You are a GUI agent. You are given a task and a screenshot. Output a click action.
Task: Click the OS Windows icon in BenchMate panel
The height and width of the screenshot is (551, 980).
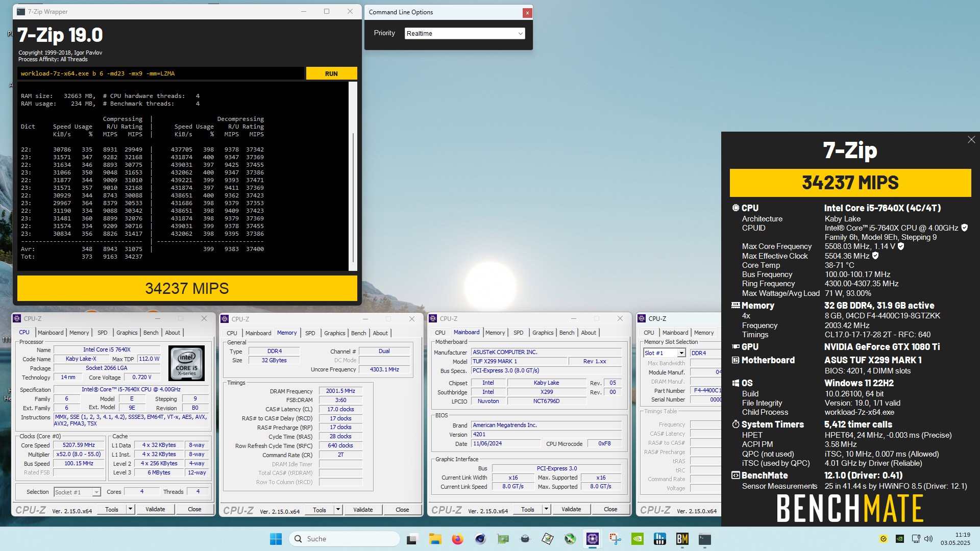point(736,383)
